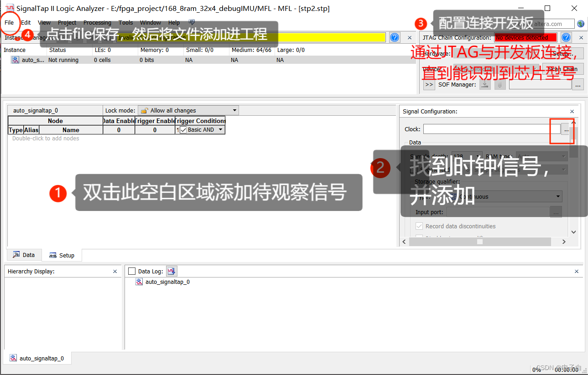Open the Help menu
The height and width of the screenshot is (375, 588).
pyautogui.click(x=174, y=22)
